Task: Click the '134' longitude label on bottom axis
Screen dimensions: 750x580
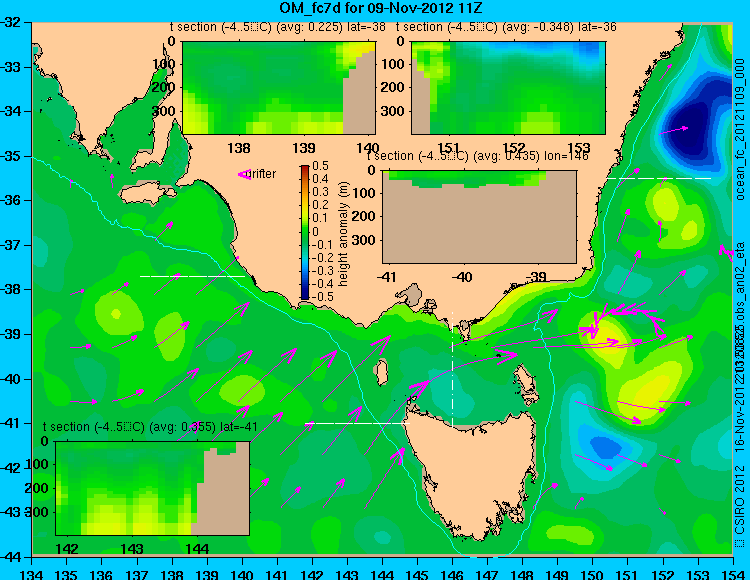Action: coord(32,574)
